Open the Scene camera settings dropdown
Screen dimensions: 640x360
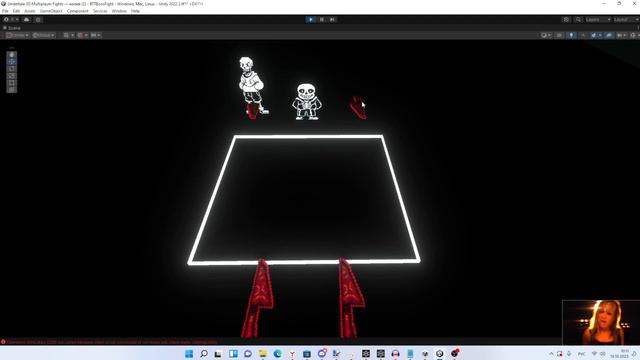click(x=621, y=35)
